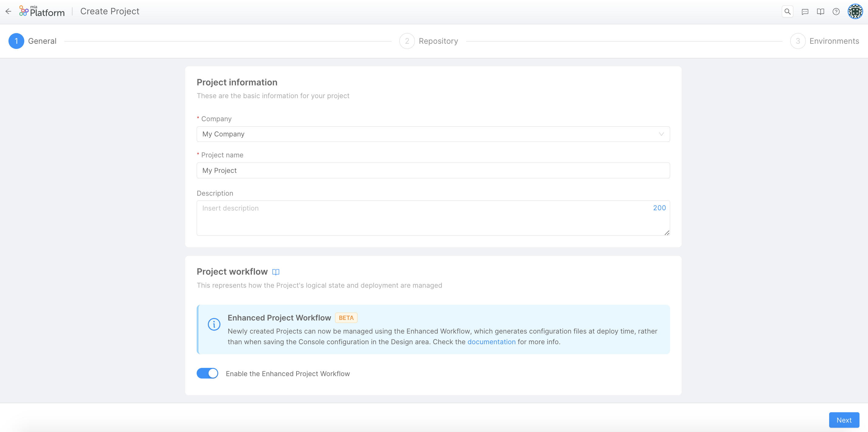Open the search panel
Screen dimensions: 868x432
coord(788,11)
